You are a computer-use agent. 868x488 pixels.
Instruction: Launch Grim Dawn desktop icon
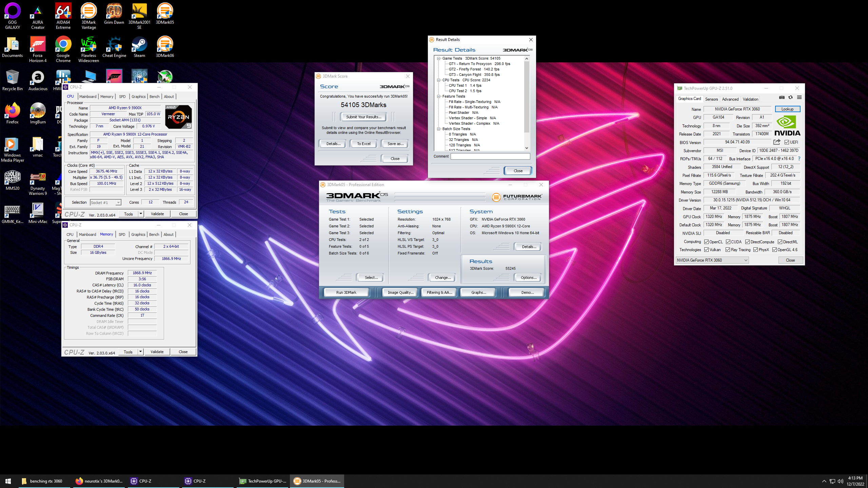[114, 14]
